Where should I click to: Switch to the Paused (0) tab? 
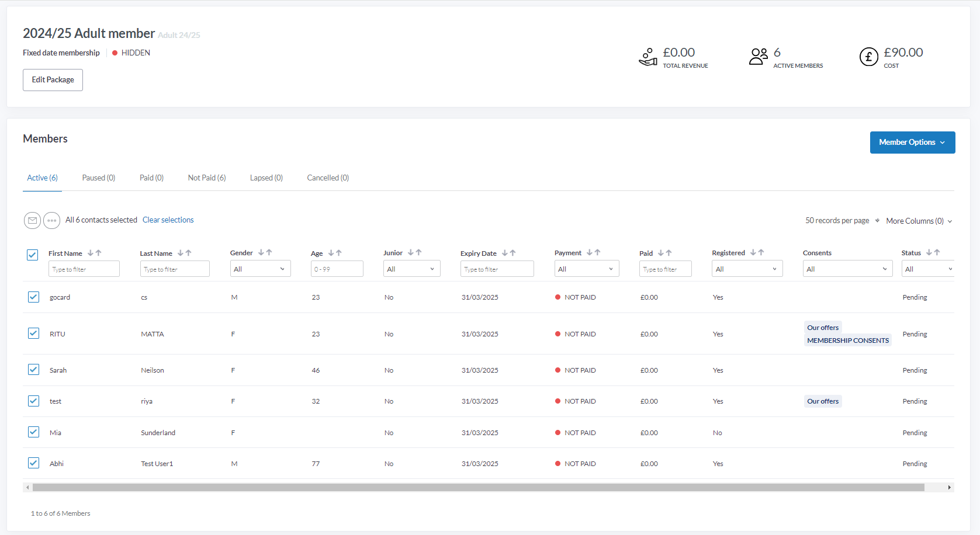point(98,178)
